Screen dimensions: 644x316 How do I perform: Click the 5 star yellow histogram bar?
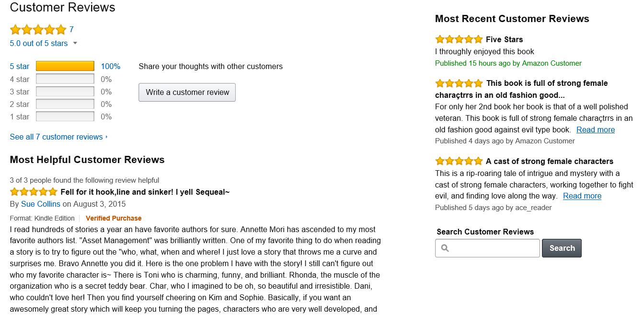[x=65, y=66]
